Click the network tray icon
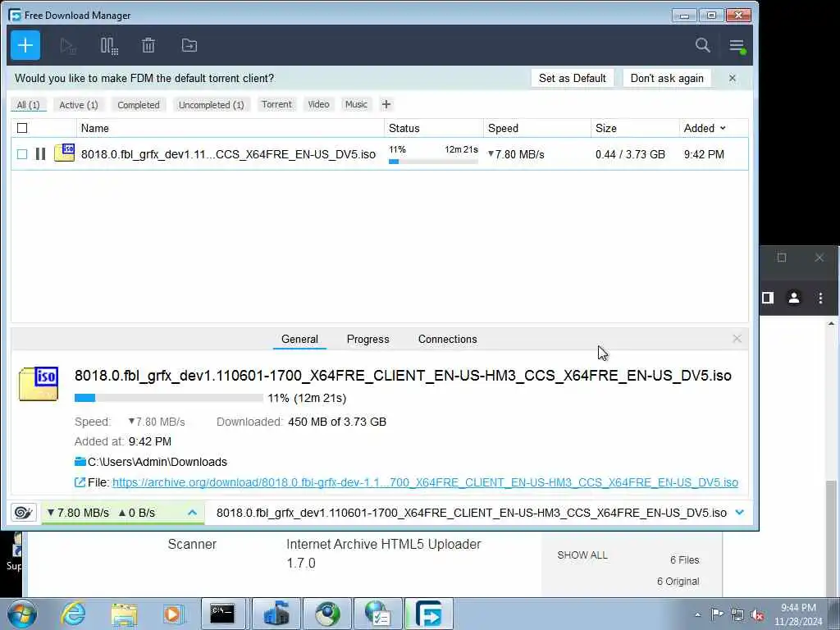 (x=737, y=614)
